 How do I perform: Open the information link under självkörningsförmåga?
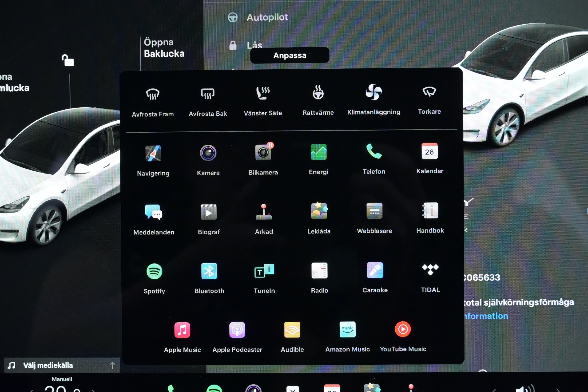(486, 316)
